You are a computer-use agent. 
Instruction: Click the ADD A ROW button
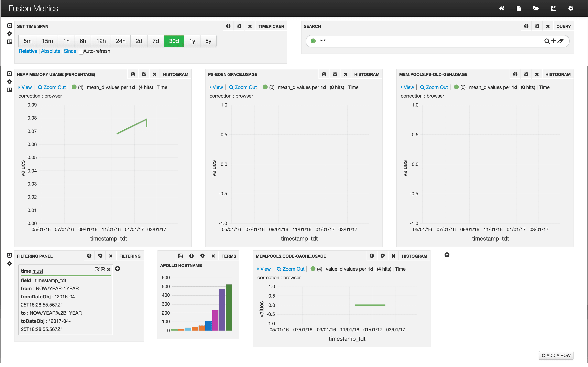[556, 356]
